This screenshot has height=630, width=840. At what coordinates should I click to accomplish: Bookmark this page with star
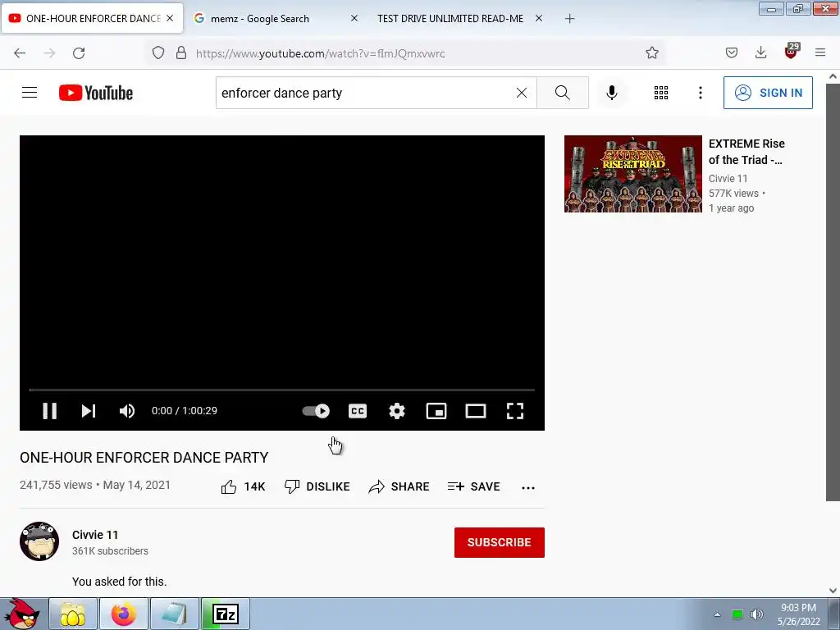[652, 52]
